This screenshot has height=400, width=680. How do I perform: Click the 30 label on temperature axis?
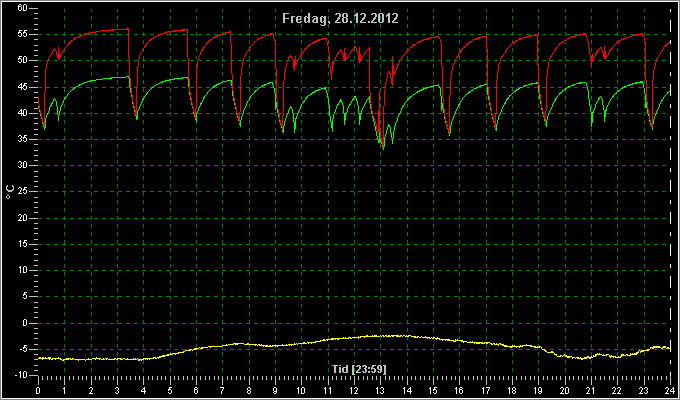coord(23,166)
